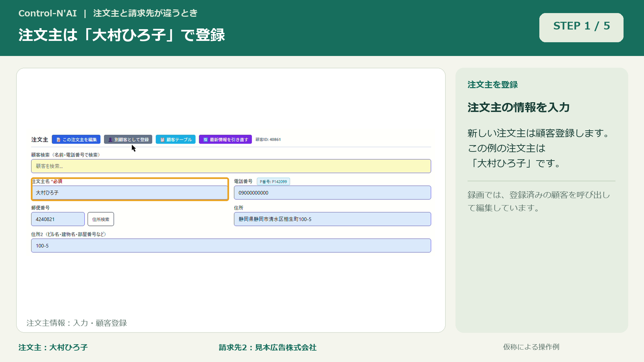Click the document icon in この注文主を編集

tap(58, 140)
